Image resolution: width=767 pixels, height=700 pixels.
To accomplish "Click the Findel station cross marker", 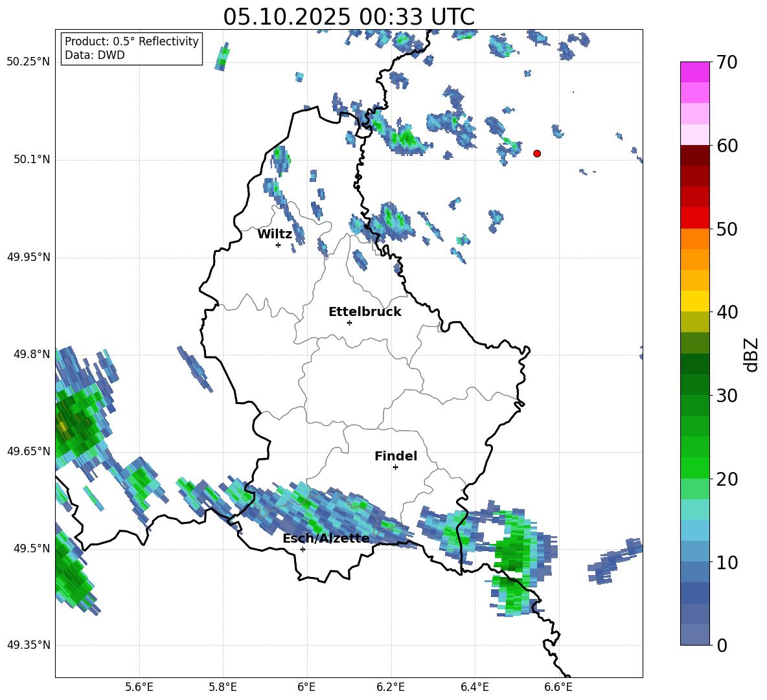I will click(x=395, y=468).
